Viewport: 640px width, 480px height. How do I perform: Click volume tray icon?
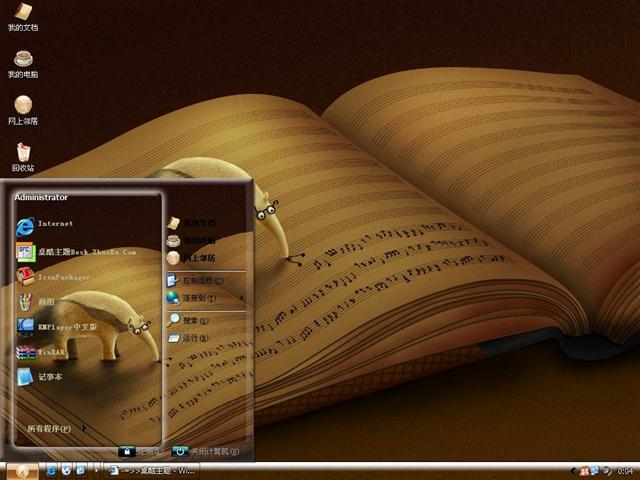(607, 471)
